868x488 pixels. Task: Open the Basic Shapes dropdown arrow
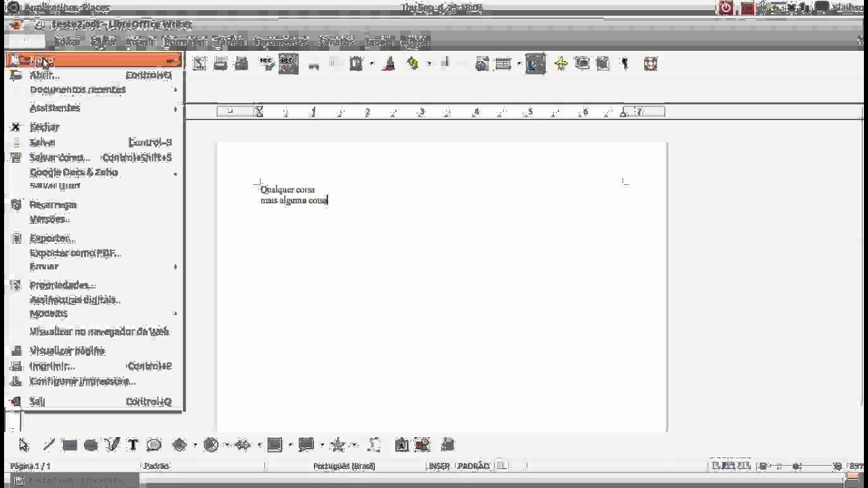(195, 445)
